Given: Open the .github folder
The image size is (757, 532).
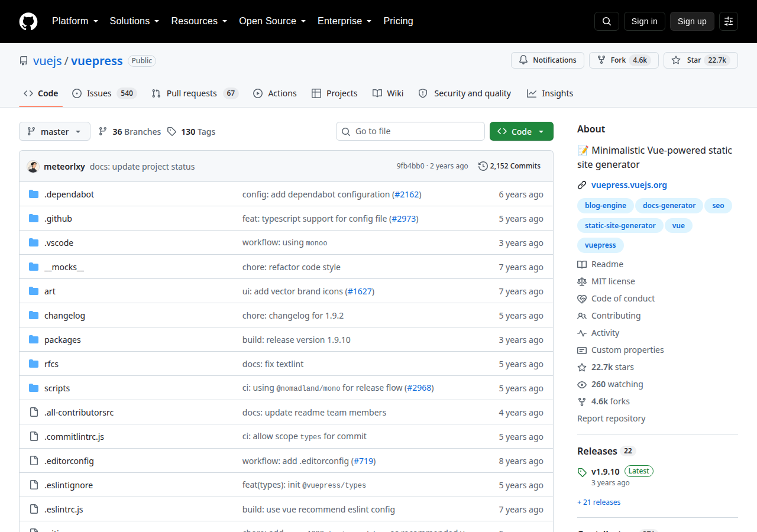Looking at the screenshot, I should [x=58, y=219].
